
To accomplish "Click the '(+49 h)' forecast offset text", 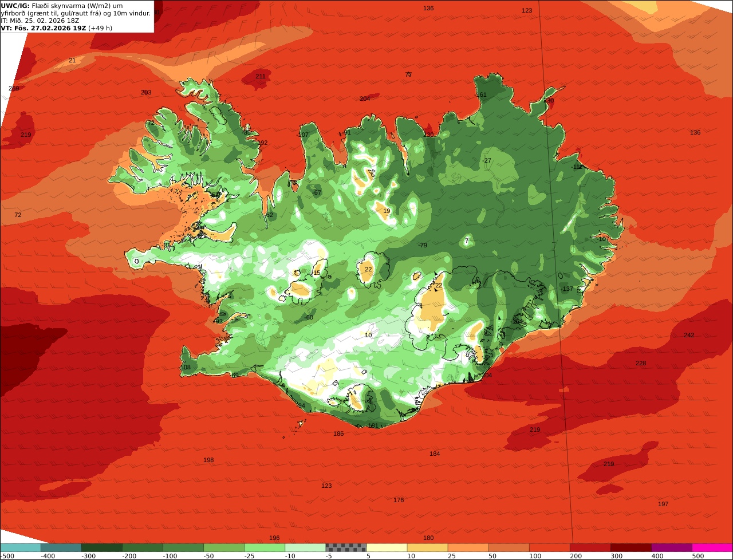I will [100, 27].
